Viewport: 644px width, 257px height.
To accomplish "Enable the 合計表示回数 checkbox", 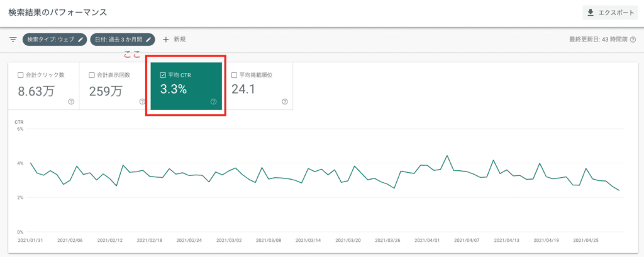I will pyautogui.click(x=91, y=75).
